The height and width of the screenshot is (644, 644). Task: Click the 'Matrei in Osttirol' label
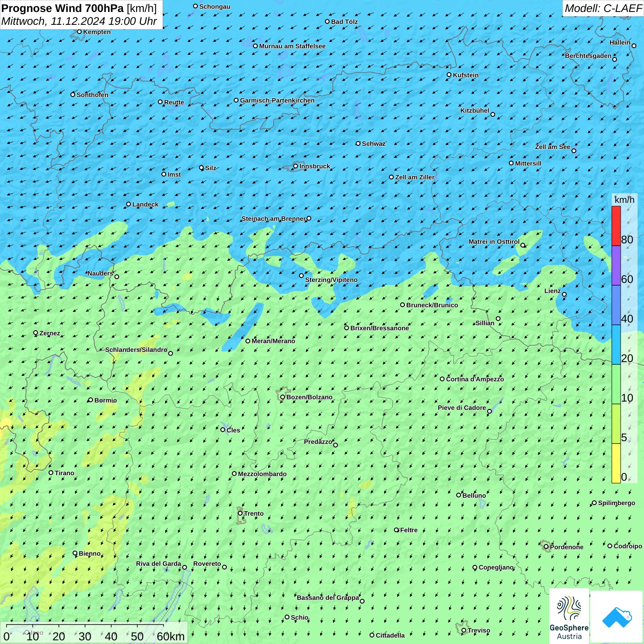click(x=494, y=241)
